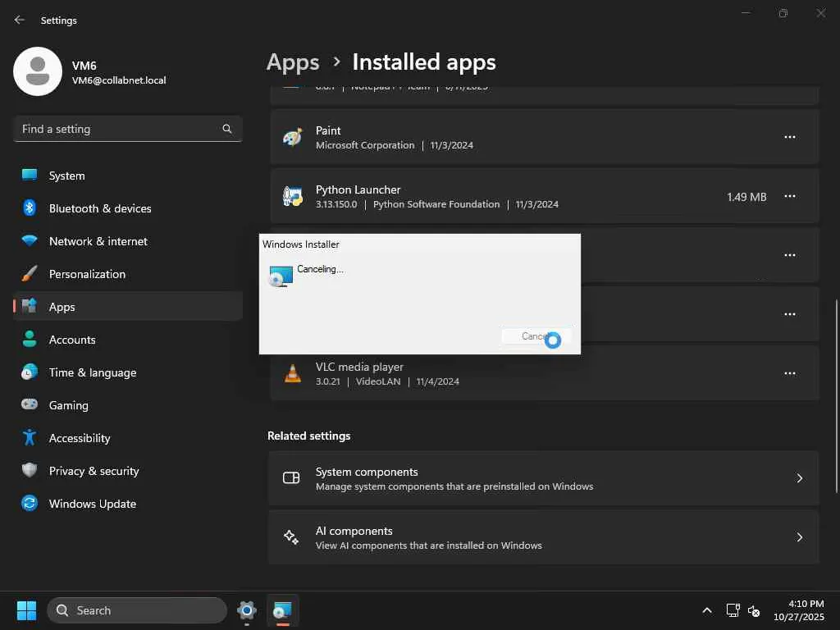Open the more options menu for Python Launcher
Image resolution: width=840 pixels, height=630 pixels.
[x=789, y=197]
